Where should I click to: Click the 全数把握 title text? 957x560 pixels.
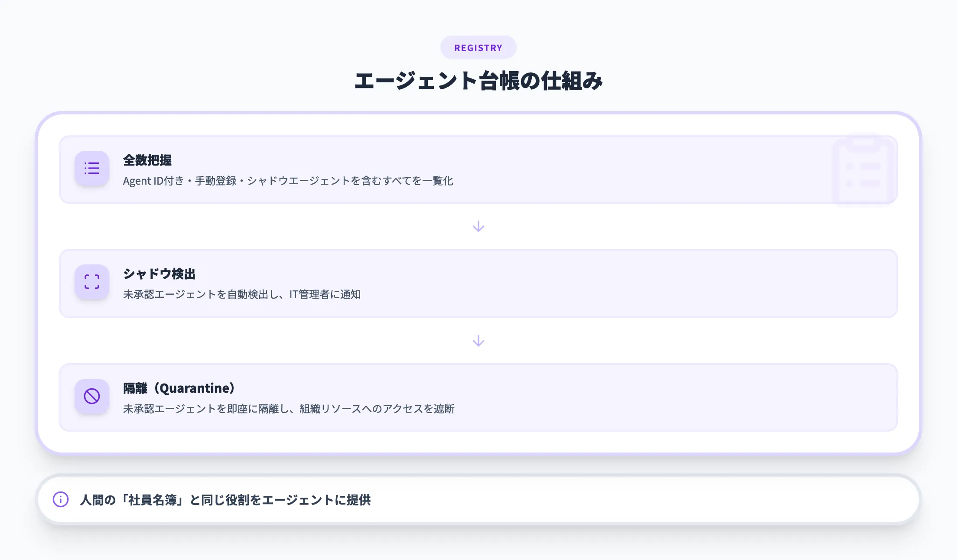pyautogui.click(x=147, y=160)
